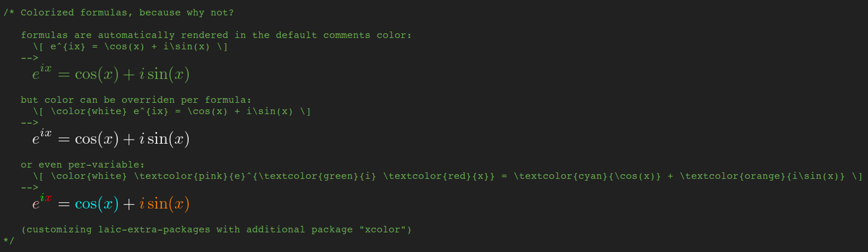Click the white rendered Euler formula
Image resolution: width=868 pixels, height=252 pixels.
tap(111, 138)
